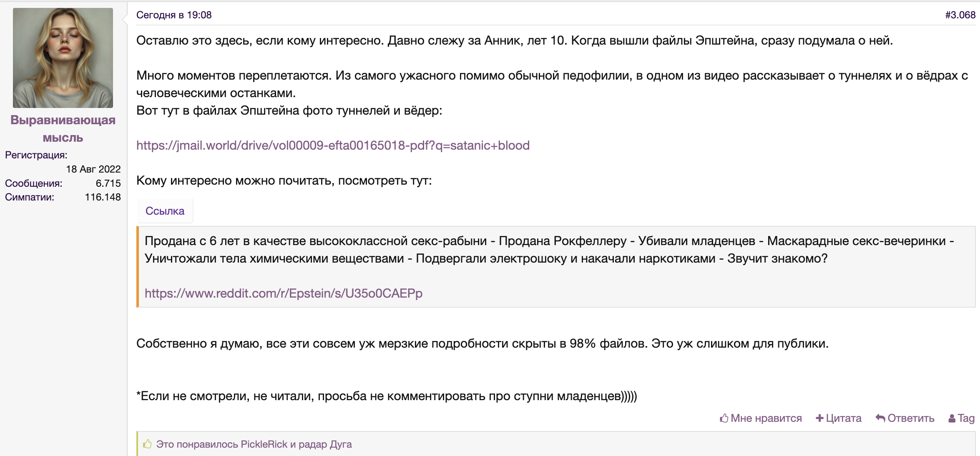Click the reply arrow icon beside Ответить
980x456 pixels.
pyautogui.click(x=880, y=418)
